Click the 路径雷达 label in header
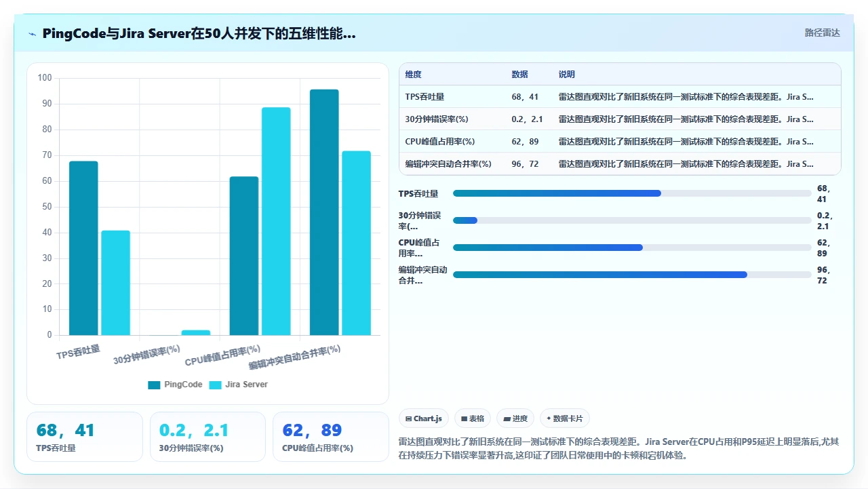Image resolution: width=868 pixels, height=489 pixels. coord(822,33)
